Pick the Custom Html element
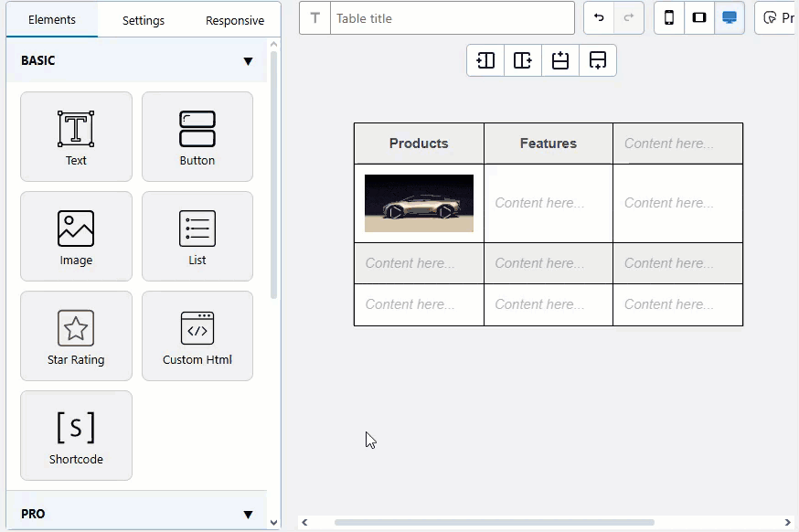 (x=197, y=335)
